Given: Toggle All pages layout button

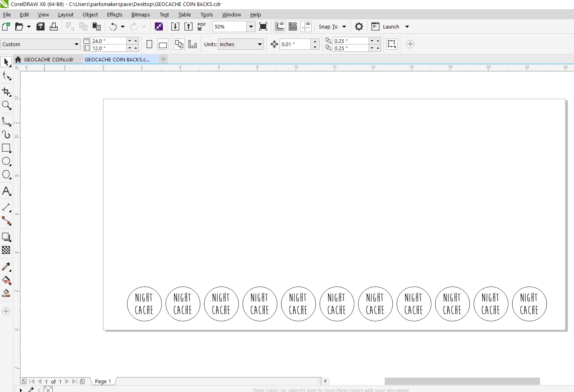Looking at the screenshot, I should (179, 44).
